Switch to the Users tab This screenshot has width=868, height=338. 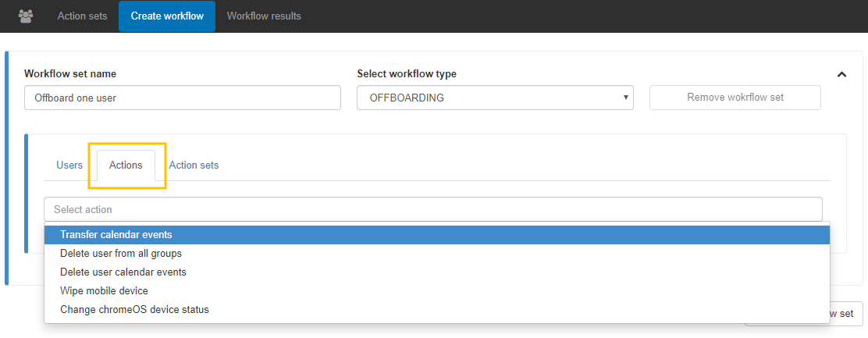tap(69, 165)
